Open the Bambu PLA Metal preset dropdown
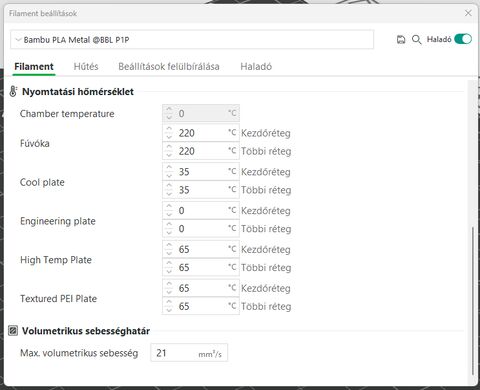This screenshot has height=390, width=480. point(192,40)
